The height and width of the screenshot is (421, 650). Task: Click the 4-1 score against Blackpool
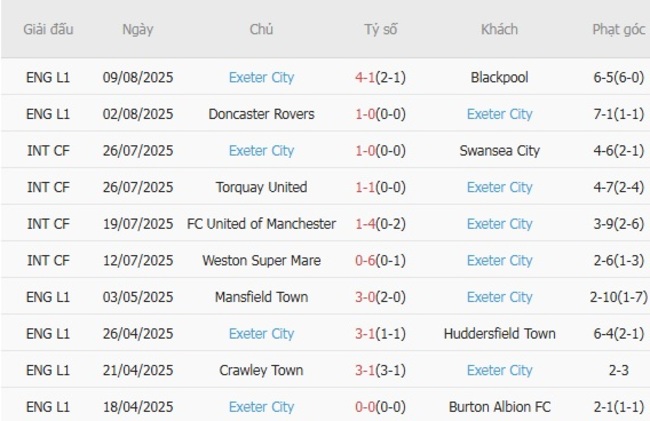(x=367, y=77)
